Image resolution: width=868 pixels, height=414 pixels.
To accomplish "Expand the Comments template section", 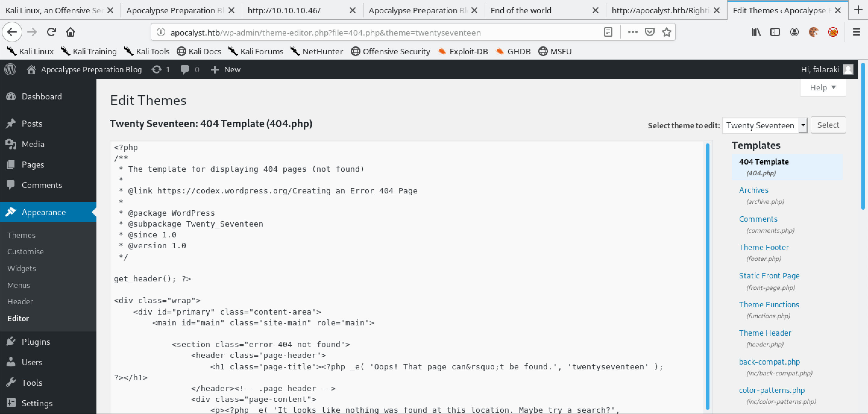I will 758,219.
